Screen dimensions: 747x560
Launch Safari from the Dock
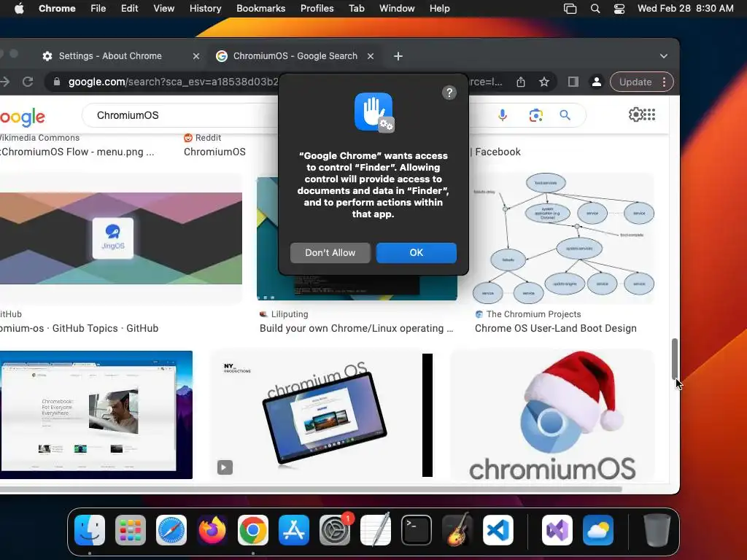point(171,530)
